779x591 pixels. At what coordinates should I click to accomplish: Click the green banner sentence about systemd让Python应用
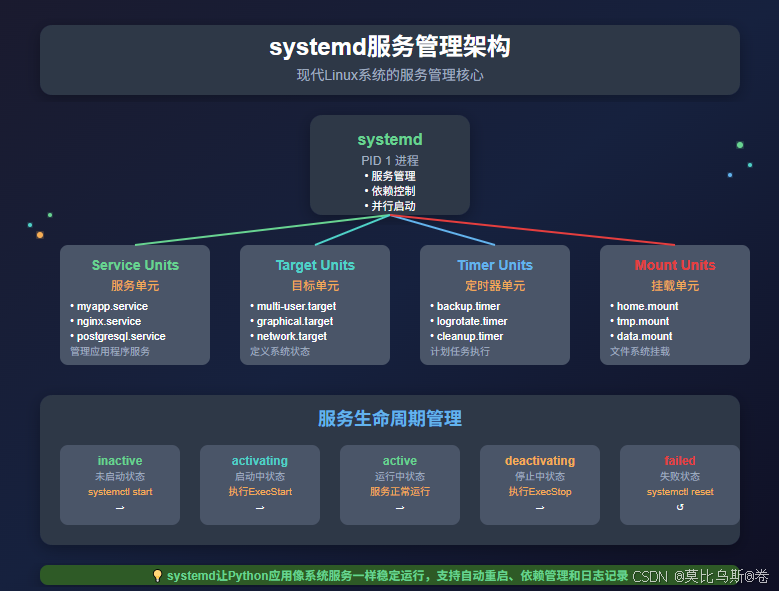(x=397, y=576)
